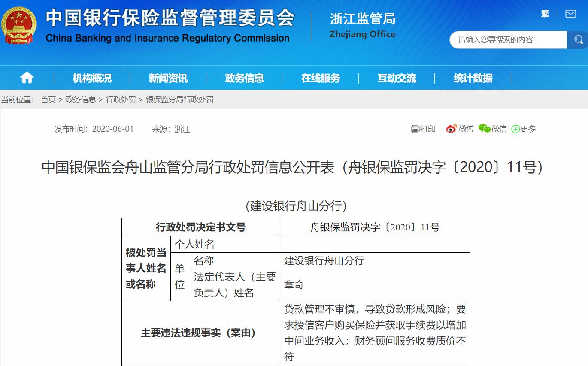Viewport: 588px width, 366px height.
Task: Click the 主要违法违规事实（案由） cell
Action: pos(201,333)
